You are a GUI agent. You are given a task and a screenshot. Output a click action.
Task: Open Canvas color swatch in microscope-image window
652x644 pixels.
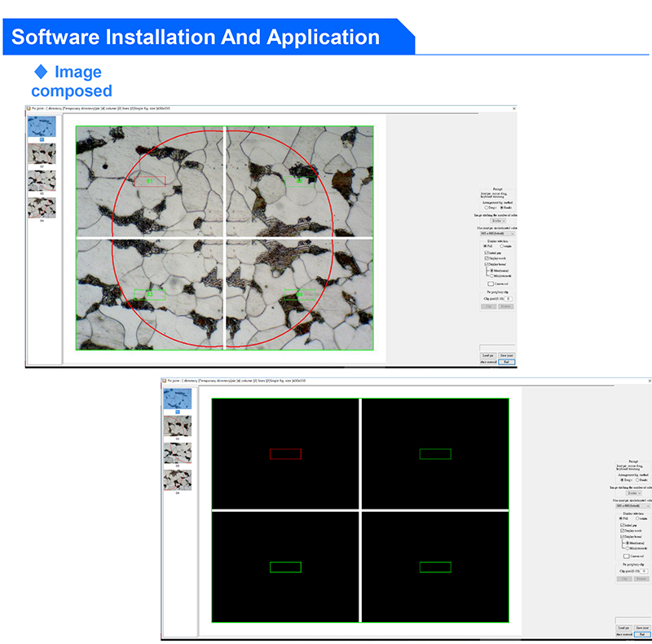tap(491, 284)
